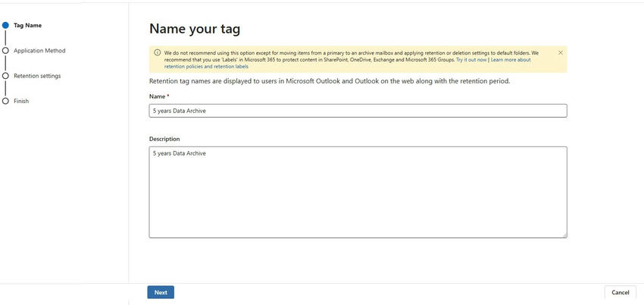This screenshot has height=305, width=644.
Task: Open the "Try it out now" link
Action: [471, 59]
